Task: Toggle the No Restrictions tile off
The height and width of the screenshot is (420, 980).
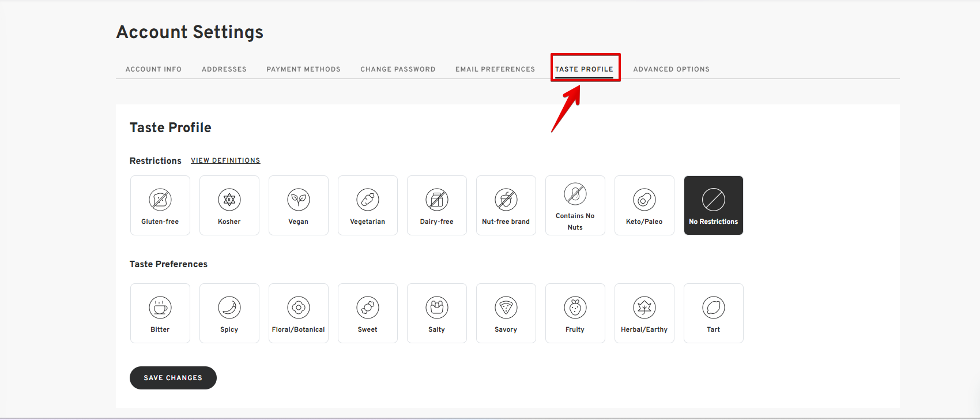Action: (713, 205)
